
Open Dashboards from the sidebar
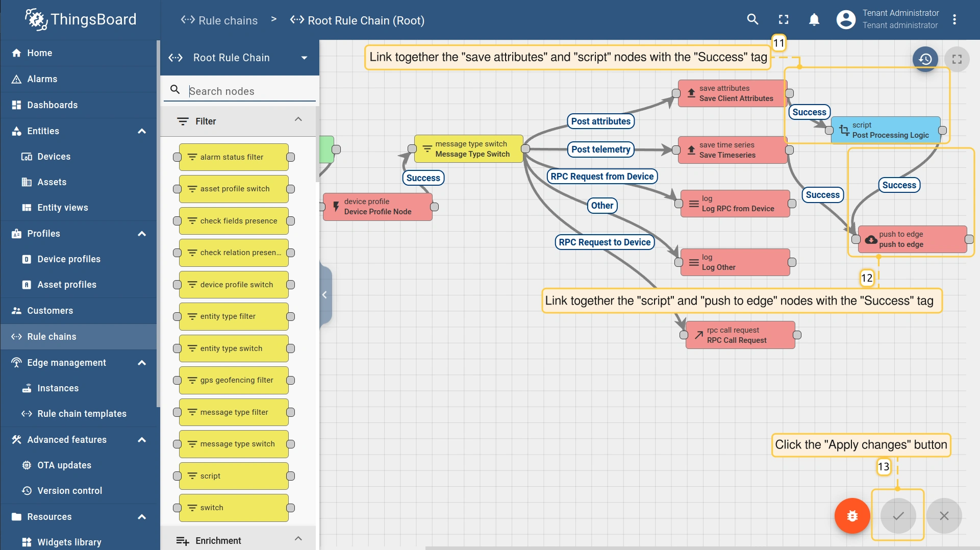pos(53,105)
